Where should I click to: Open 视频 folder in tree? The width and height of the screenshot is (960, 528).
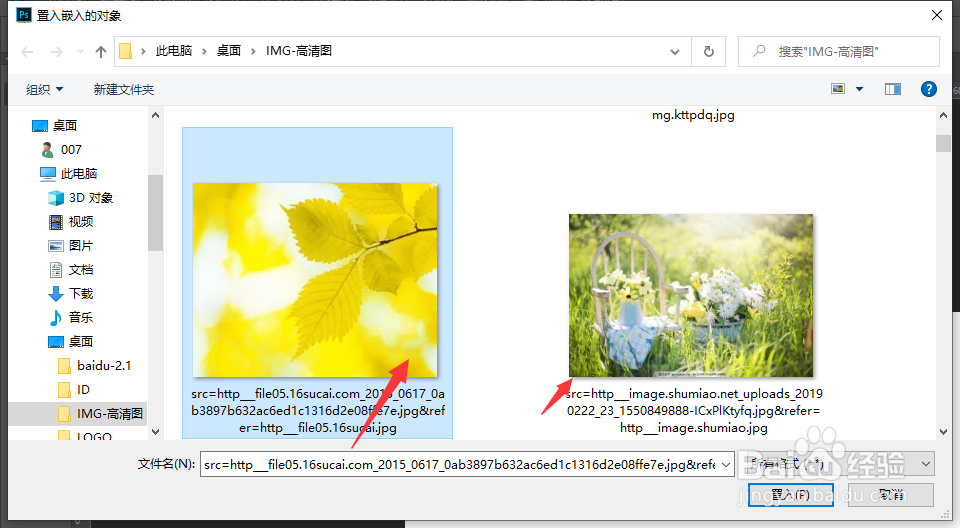coord(71,222)
